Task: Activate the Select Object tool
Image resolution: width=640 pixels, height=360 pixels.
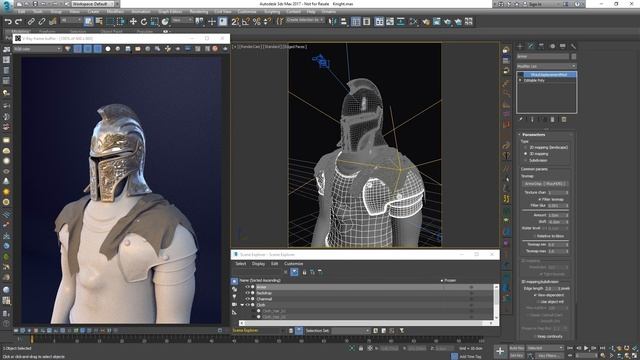Action: pos(89,21)
